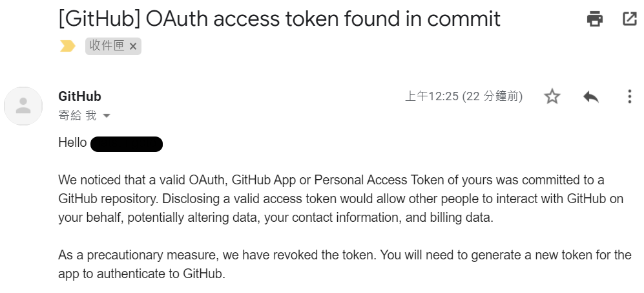Image resolution: width=644 pixels, height=293 pixels.
Task: Expand recipient details arrow next to 寄給 我
Action: click(107, 116)
